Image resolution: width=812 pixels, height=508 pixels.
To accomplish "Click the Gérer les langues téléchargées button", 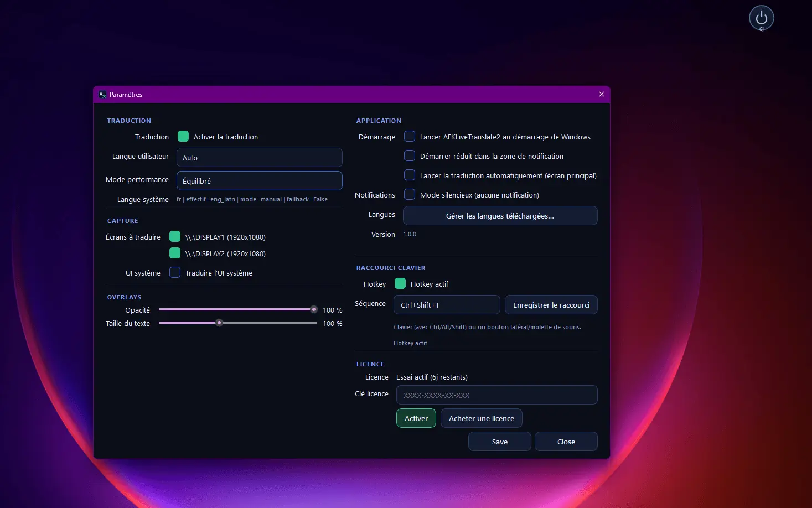I will coord(500,216).
